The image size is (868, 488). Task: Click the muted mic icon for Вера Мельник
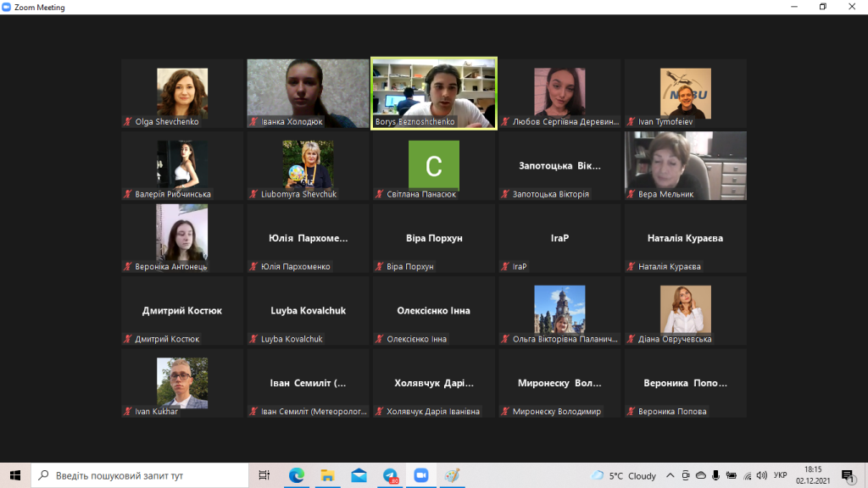631,195
